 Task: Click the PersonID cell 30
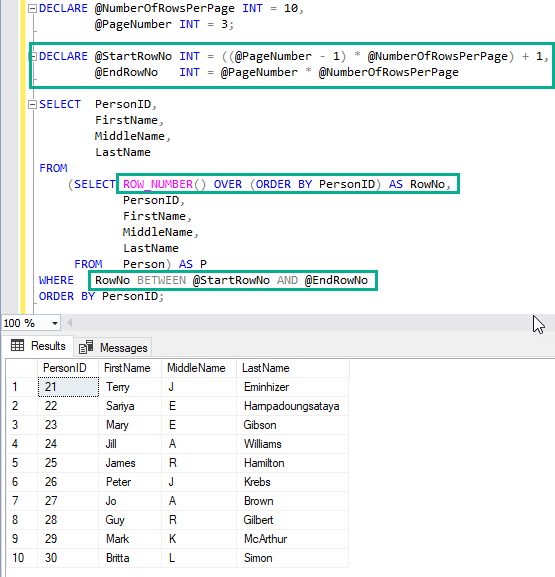[x=68, y=558]
